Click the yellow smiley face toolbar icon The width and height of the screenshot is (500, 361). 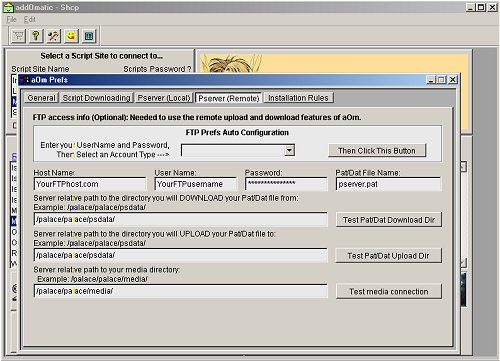[x=71, y=36]
